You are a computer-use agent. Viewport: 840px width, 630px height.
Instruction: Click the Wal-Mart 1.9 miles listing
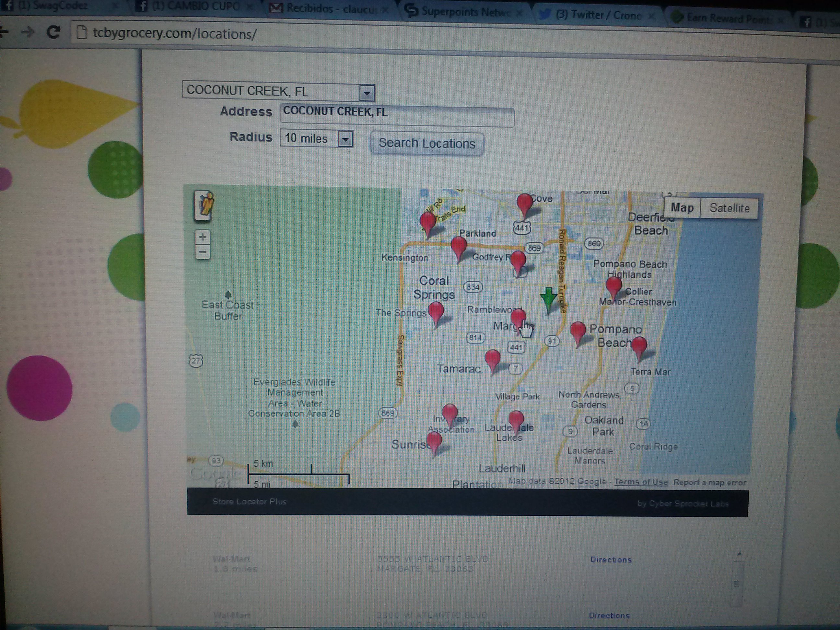(235, 564)
